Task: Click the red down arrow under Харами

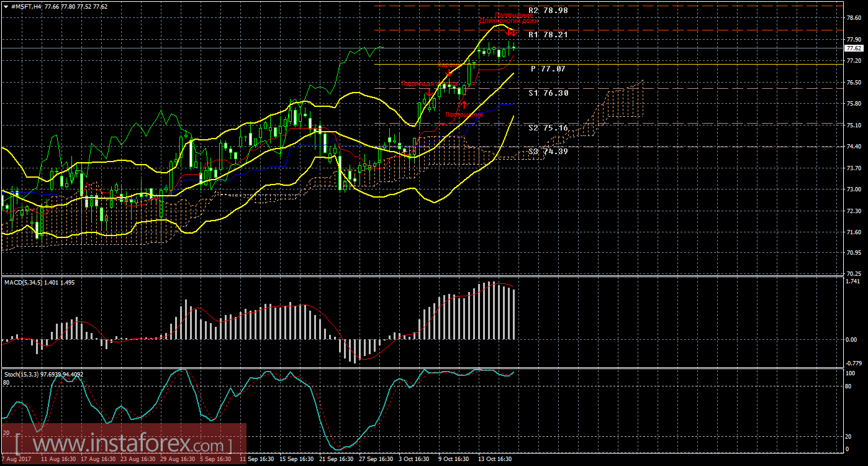Action: tap(449, 73)
